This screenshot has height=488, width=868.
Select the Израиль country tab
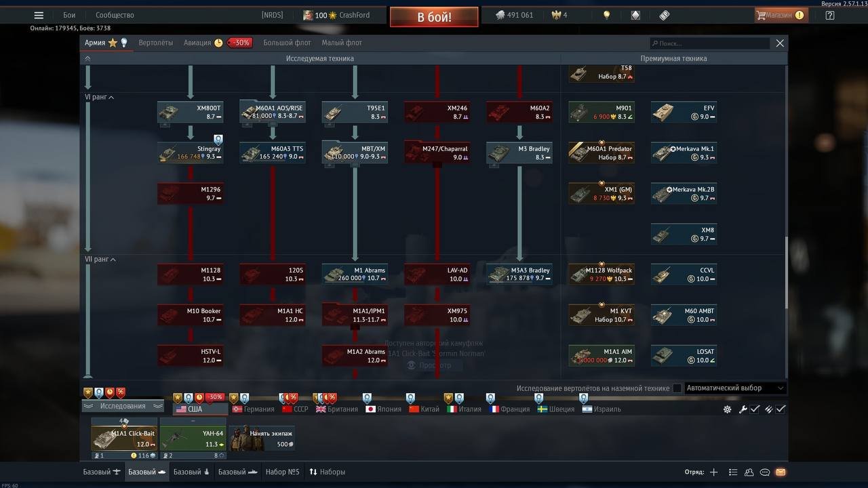coord(601,409)
